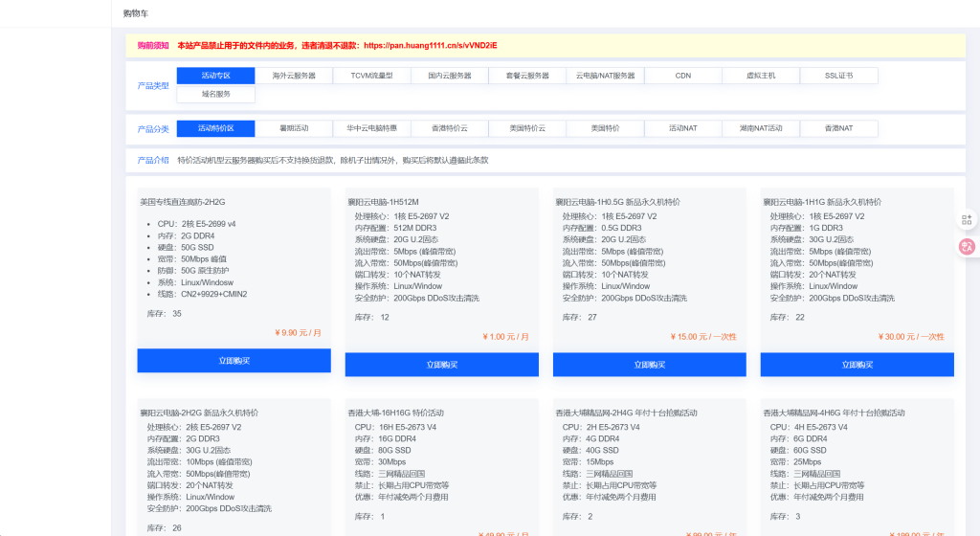
Task: Click the 流出带宽: 10Mbps (峰值带宽) spec line
Action: (x=199, y=462)
